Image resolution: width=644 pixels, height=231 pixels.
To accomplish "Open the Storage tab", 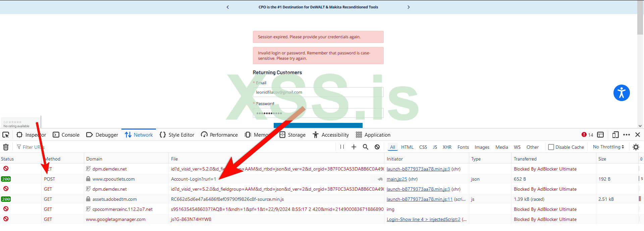I will [292, 135].
